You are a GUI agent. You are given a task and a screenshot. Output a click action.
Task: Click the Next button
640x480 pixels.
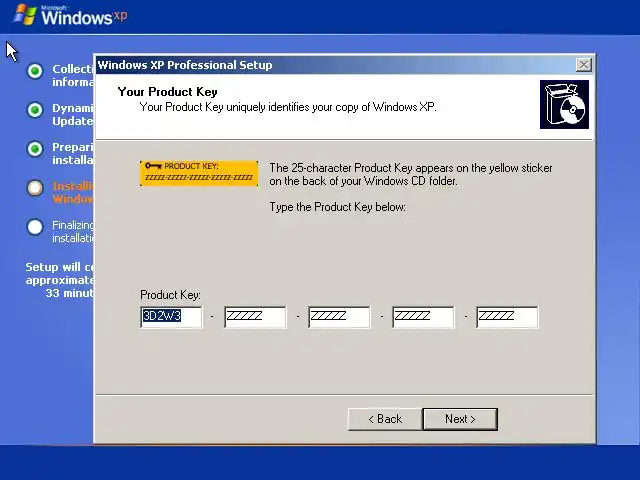[460, 419]
